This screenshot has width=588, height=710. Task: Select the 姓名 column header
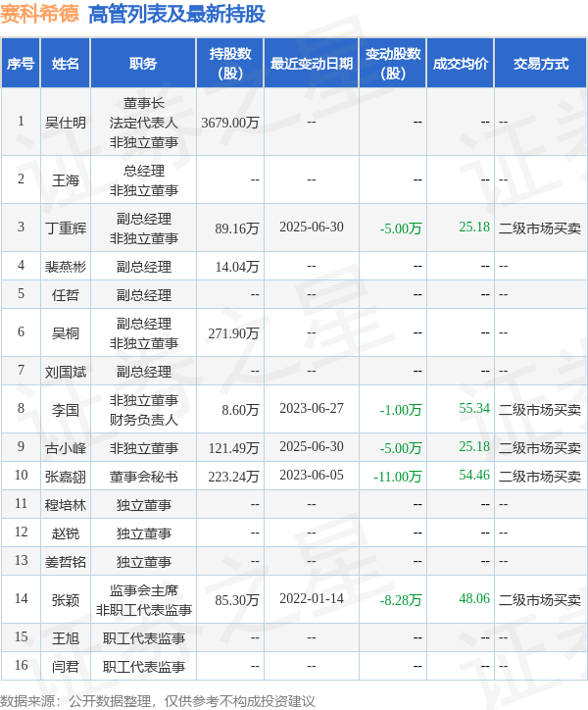click(x=66, y=64)
